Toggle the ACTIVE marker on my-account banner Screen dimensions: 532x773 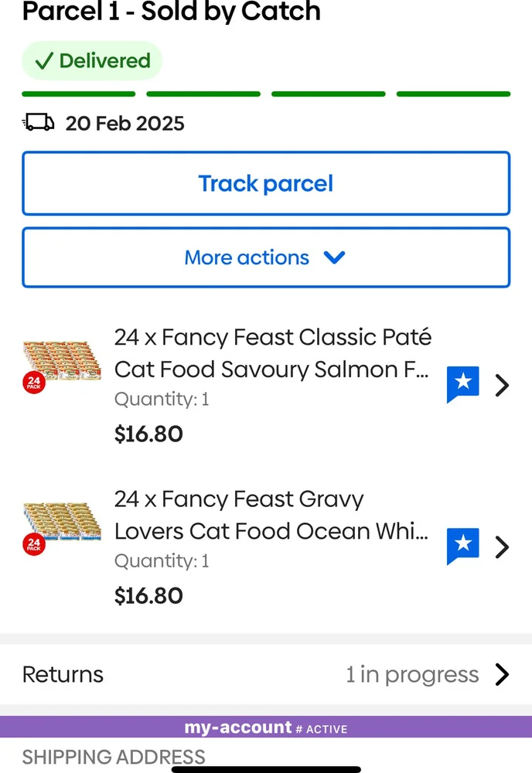click(325, 728)
